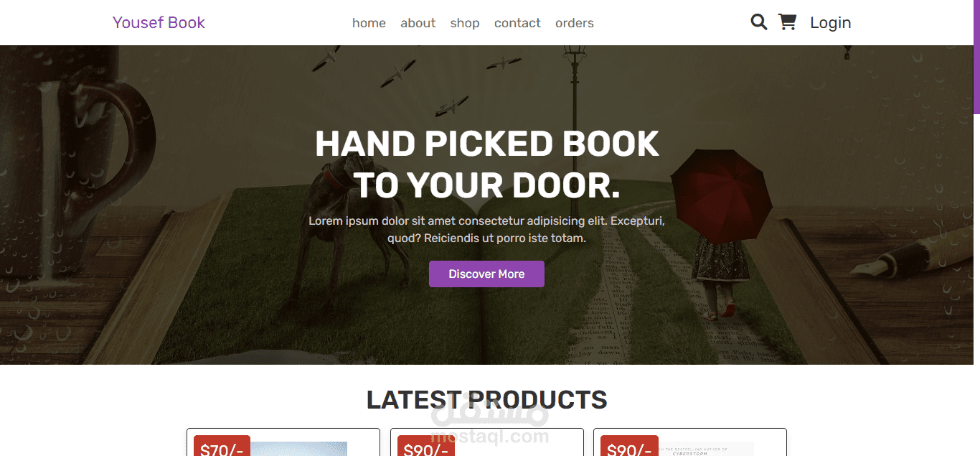
Task: Click the purple page scrollbar thumb
Action: (x=976, y=57)
